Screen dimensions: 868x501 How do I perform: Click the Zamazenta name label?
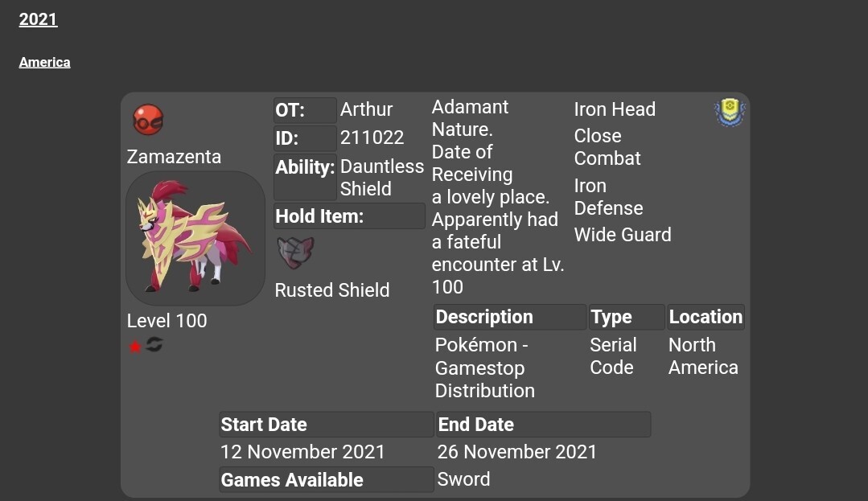174,157
